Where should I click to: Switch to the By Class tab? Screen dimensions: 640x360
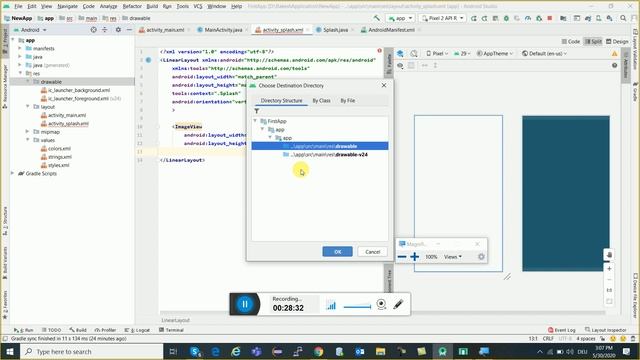point(322,100)
